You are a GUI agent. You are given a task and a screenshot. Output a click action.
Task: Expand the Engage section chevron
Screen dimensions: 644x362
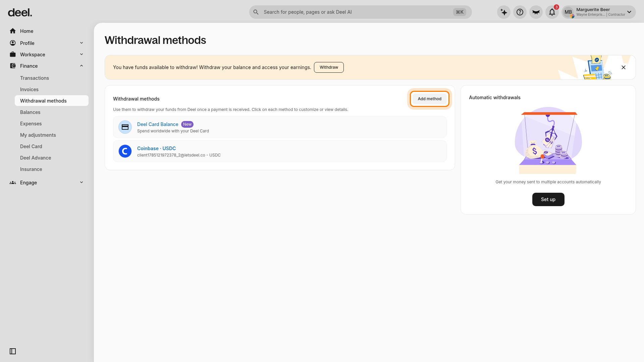pyautogui.click(x=82, y=182)
